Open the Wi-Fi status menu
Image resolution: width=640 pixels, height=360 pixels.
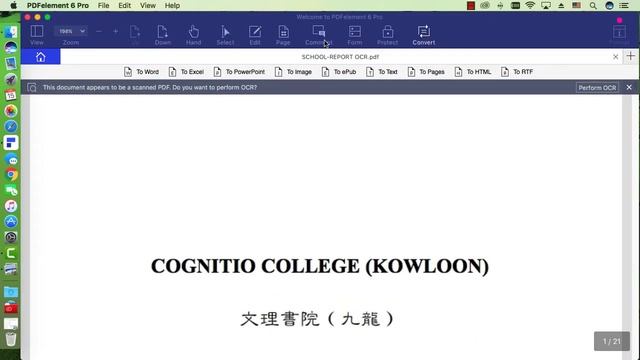[530, 6]
